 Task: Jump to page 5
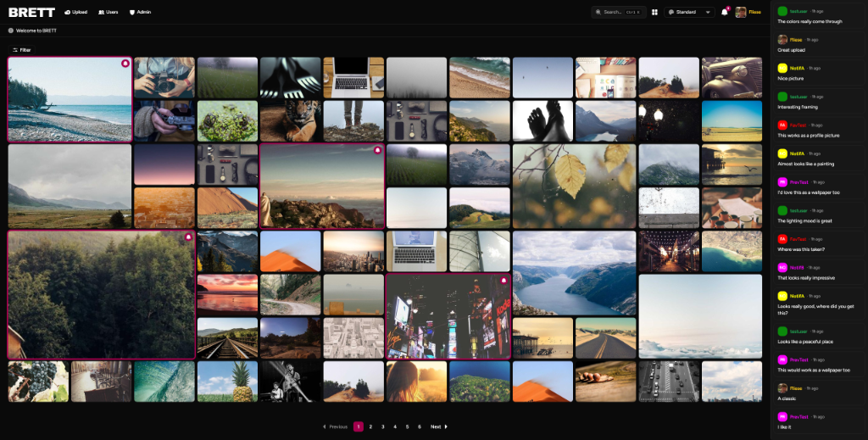pyautogui.click(x=407, y=426)
